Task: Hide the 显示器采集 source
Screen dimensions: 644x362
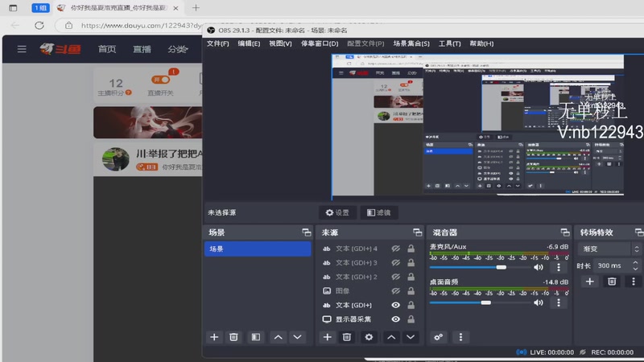Action: 395,319
